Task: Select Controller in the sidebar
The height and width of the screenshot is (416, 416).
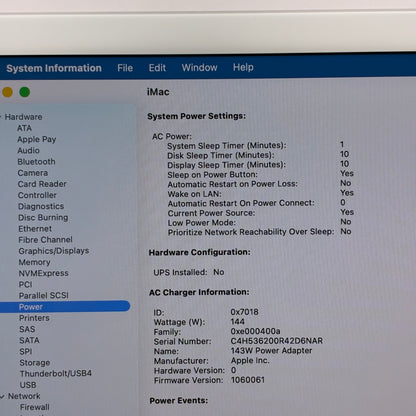Action: tap(37, 195)
